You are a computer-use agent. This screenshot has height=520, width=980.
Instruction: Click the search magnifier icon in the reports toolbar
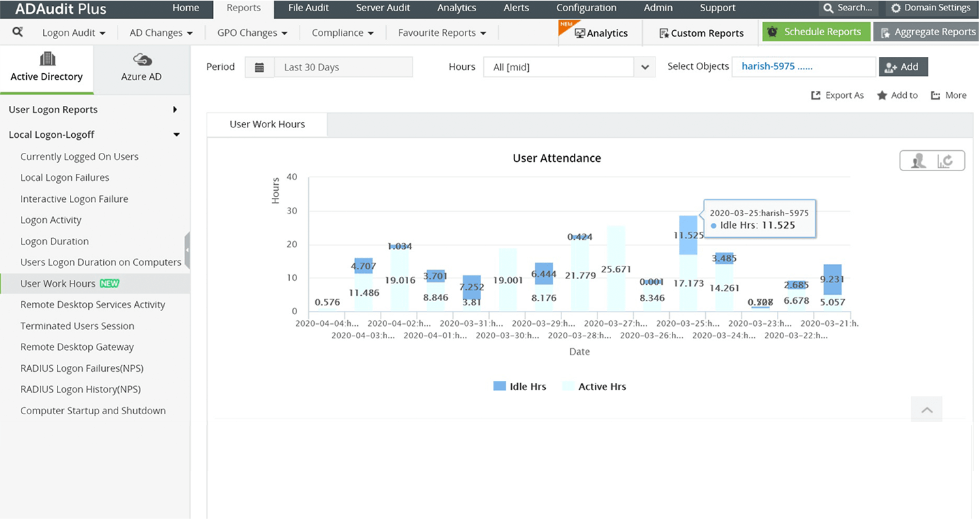(18, 32)
